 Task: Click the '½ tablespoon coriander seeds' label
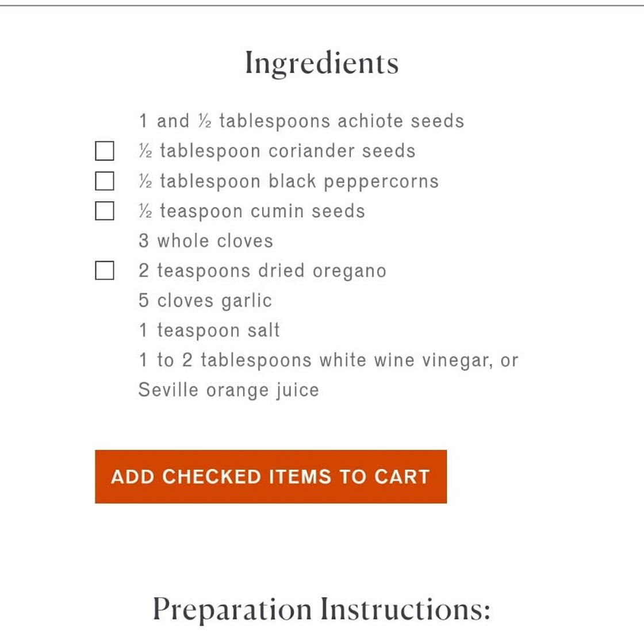(x=277, y=151)
